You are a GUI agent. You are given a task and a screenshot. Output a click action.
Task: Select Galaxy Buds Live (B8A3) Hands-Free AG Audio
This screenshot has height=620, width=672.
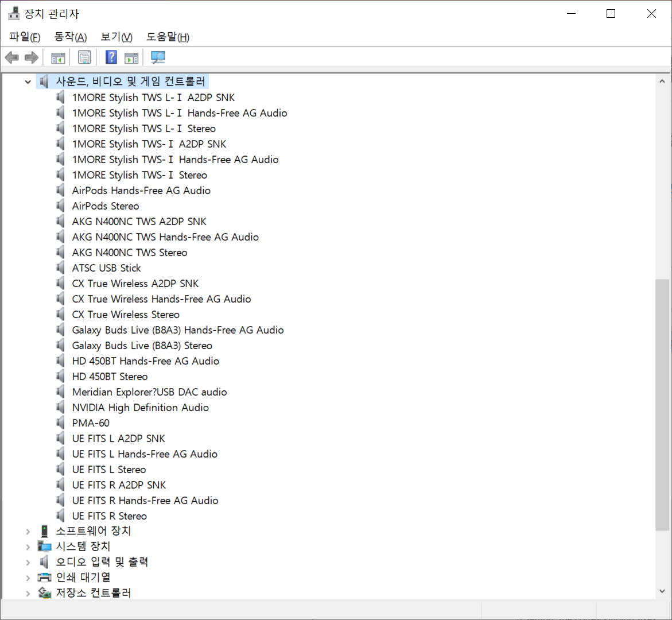[x=178, y=330]
